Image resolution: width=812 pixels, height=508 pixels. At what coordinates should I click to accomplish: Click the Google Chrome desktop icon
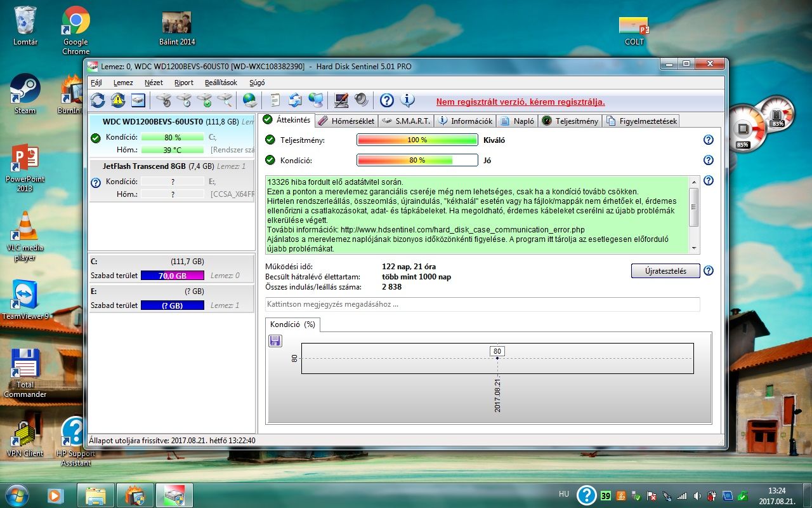click(75, 30)
